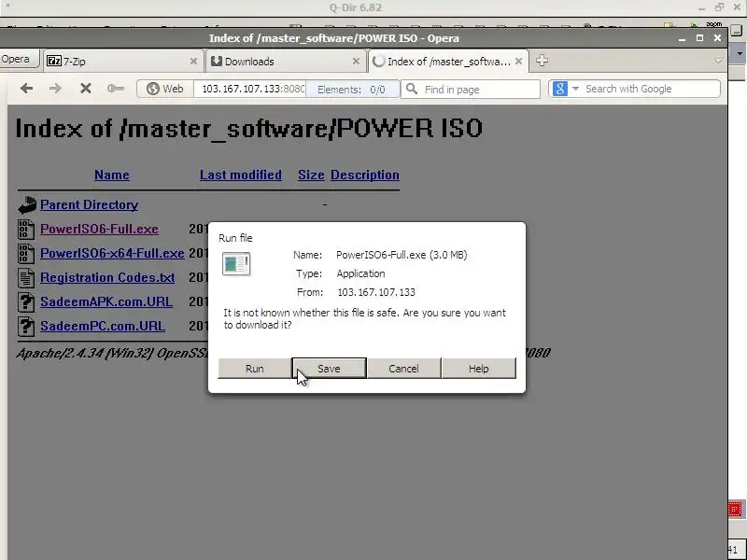Open the SadeemAPK.com.URL link
The image size is (747, 560).
[106, 301]
